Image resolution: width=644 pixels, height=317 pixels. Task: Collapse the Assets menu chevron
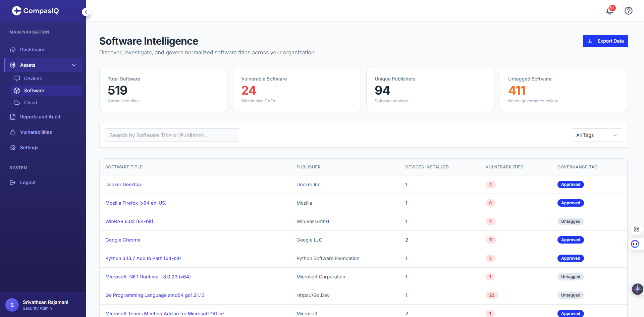pyautogui.click(x=74, y=65)
